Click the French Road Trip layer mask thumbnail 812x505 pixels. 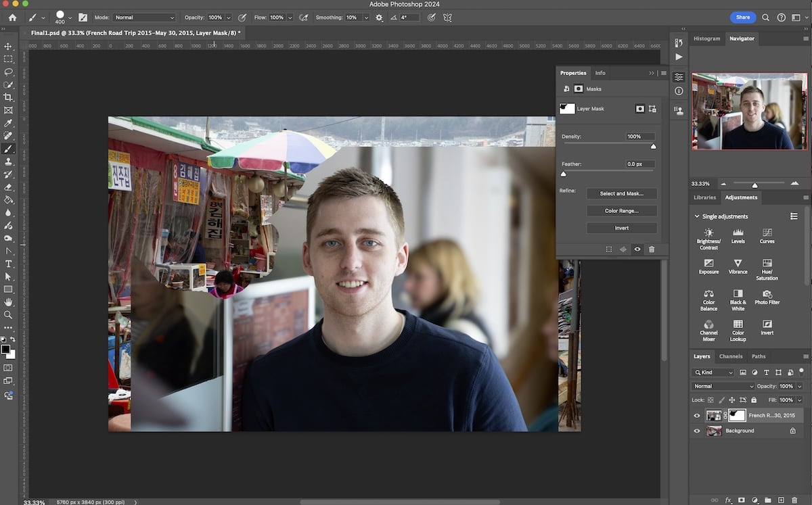[x=737, y=415]
